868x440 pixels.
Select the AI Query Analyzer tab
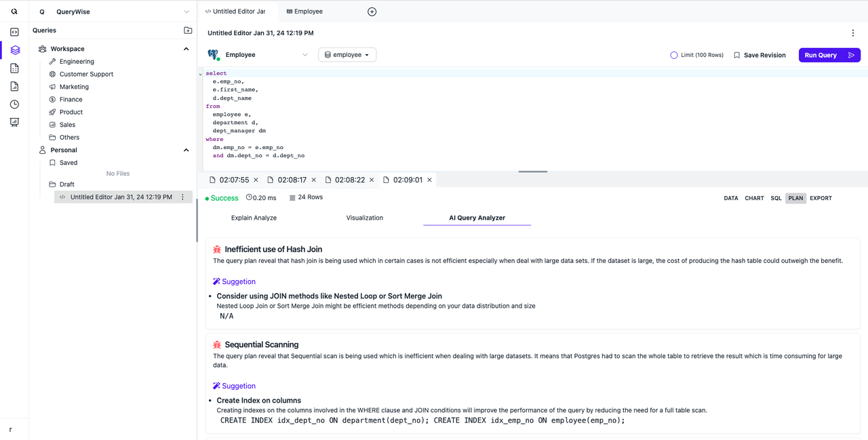coord(477,218)
